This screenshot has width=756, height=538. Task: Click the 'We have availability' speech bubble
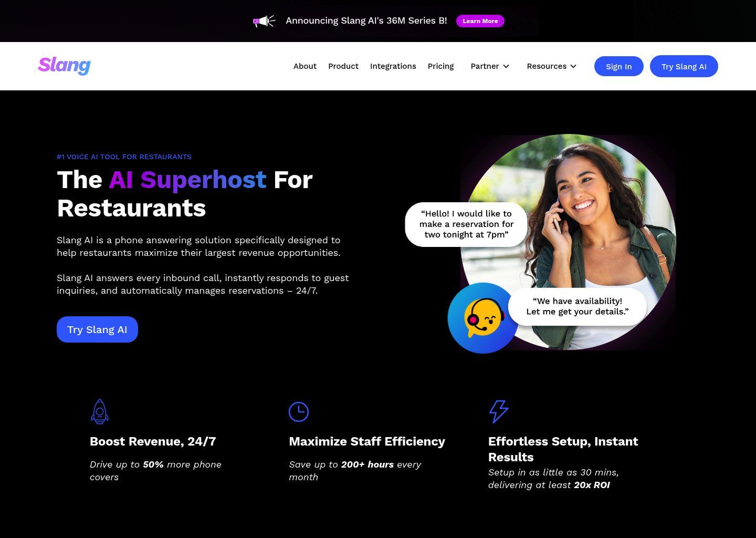(x=577, y=306)
